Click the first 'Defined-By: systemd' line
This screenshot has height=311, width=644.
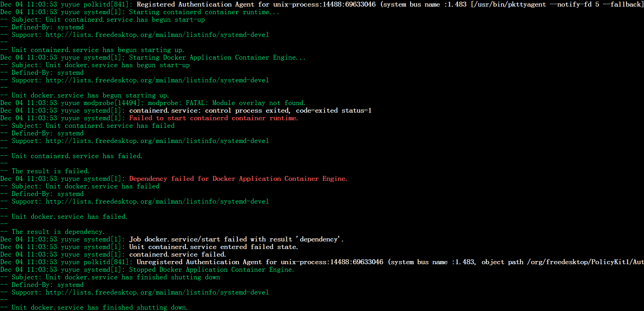point(42,27)
